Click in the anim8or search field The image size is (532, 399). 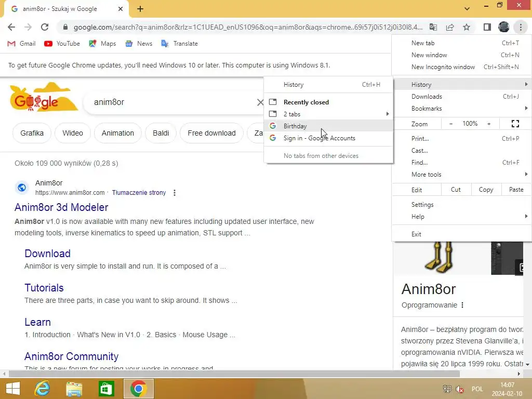pyautogui.click(x=173, y=102)
